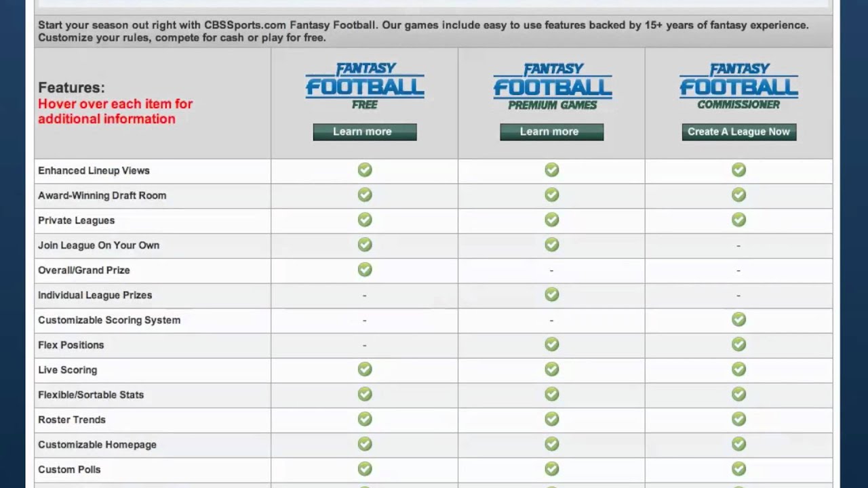Click the Custom Polls feature label
The image size is (868, 488).
[x=69, y=469]
